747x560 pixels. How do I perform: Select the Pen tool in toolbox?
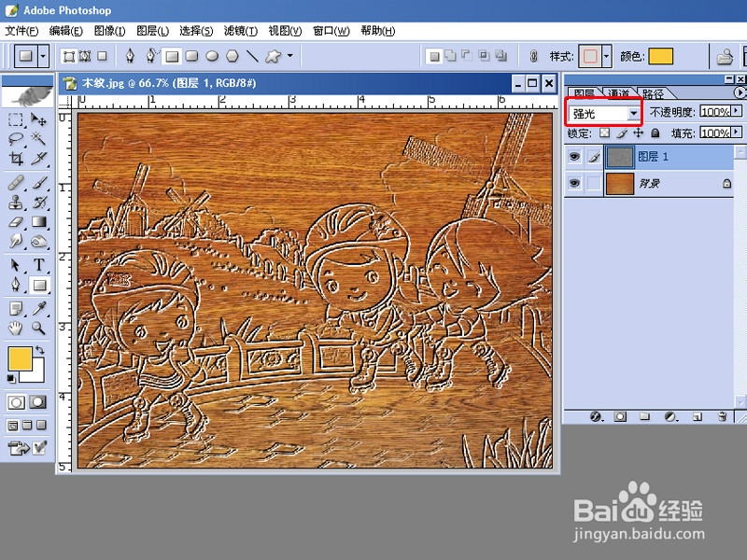pyautogui.click(x=15, y=285)
